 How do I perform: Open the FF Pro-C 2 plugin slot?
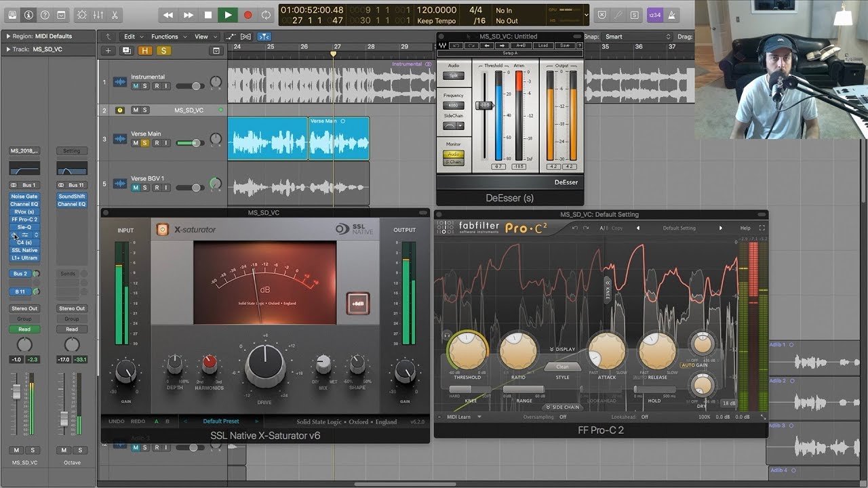24,220
